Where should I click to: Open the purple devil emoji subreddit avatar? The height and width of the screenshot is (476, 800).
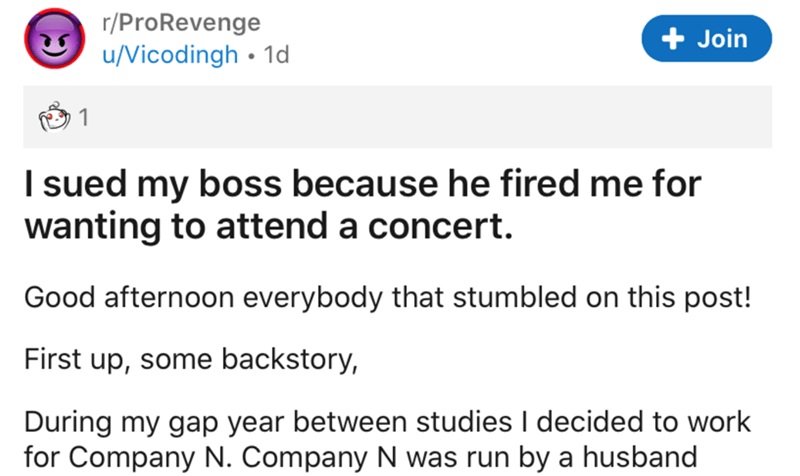[55, 38]
